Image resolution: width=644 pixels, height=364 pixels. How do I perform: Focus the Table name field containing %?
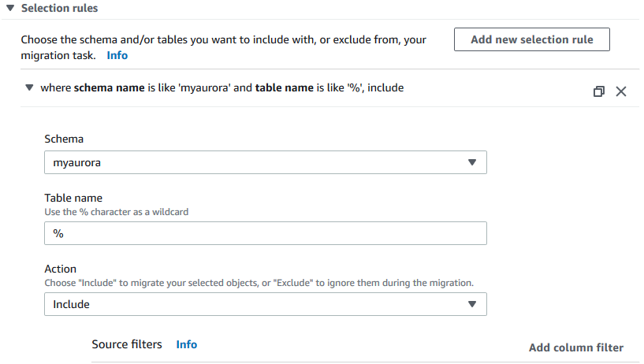tap(265, 233)
